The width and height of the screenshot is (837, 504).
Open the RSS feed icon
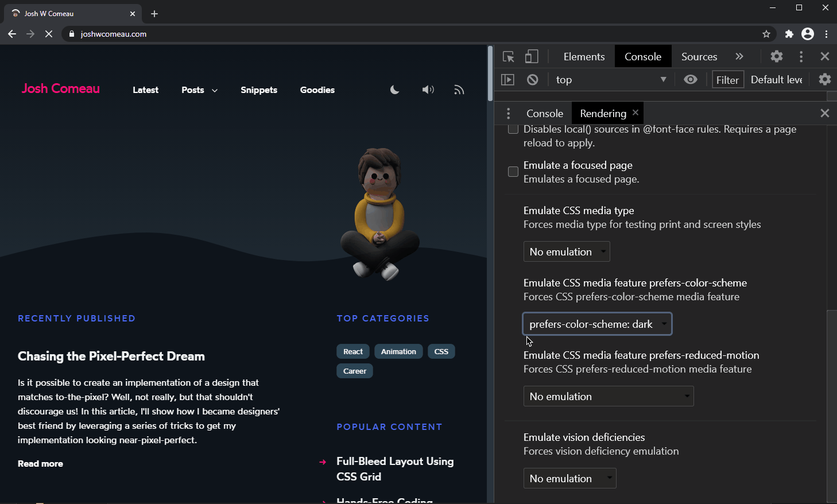(x=459, y=90)
